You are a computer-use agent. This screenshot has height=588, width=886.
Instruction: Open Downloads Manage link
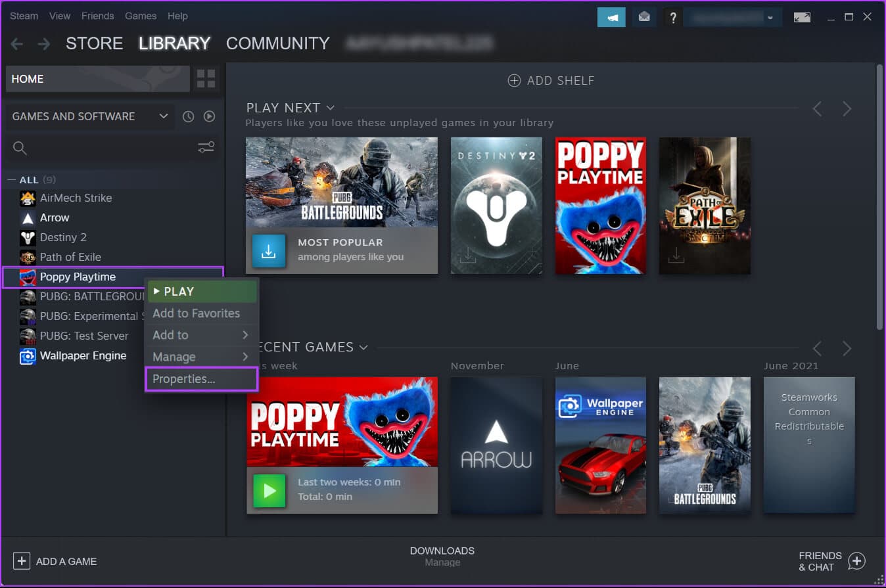[x=442, y=562]
